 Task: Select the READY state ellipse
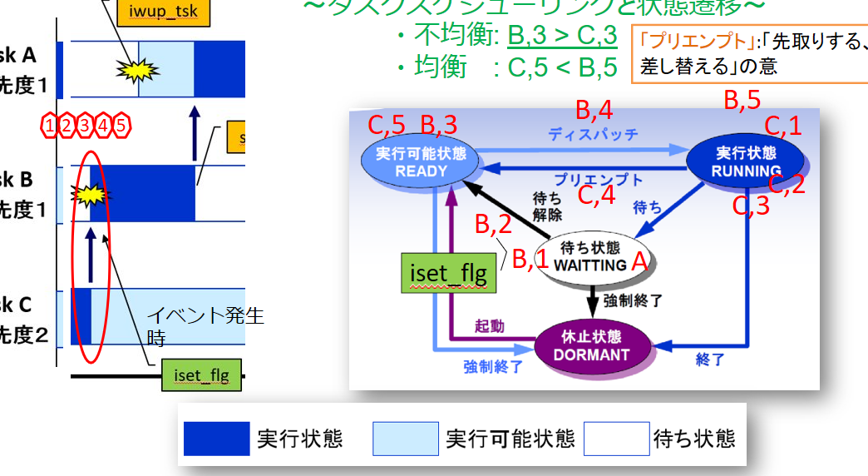click(422, 161)
